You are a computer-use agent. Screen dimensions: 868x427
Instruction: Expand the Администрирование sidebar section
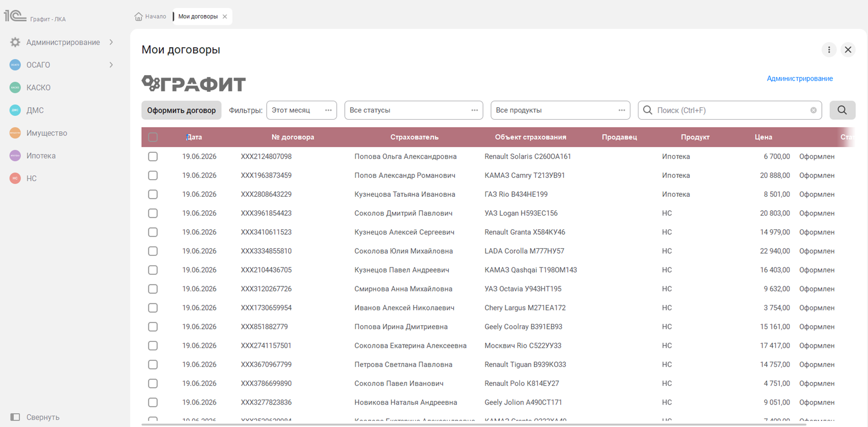(111, 42)
